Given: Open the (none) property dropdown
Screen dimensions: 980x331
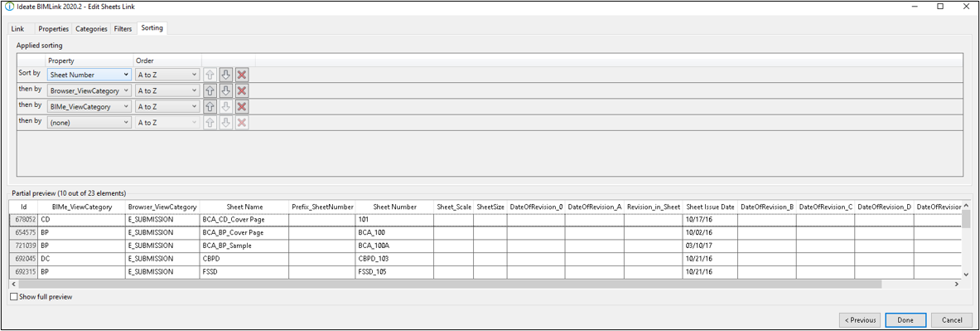Looking at the screenshot, I should pos(89,123).
